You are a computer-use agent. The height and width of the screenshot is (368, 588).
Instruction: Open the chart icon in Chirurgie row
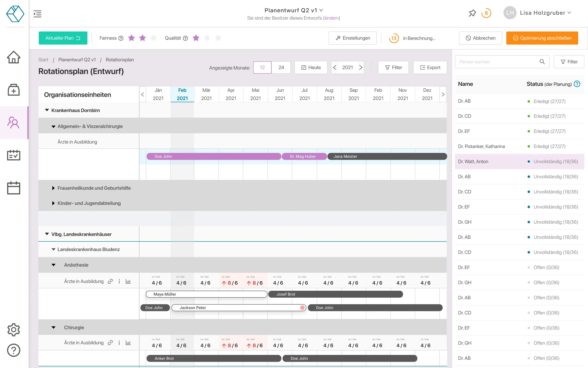tap(128, 343)
